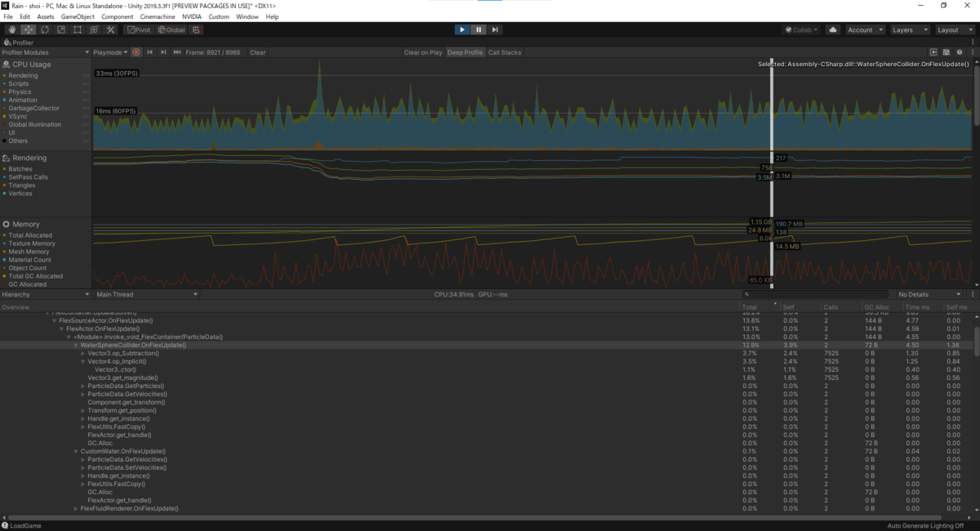Open the custom editor tools icon
This screenshot has height=531, width=980.
pos(110,29)
